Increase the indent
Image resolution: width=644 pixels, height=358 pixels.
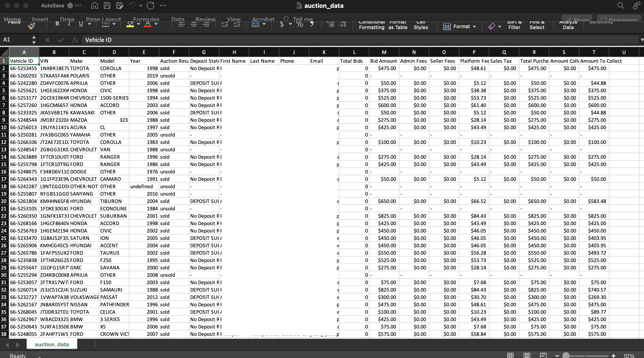237,24
